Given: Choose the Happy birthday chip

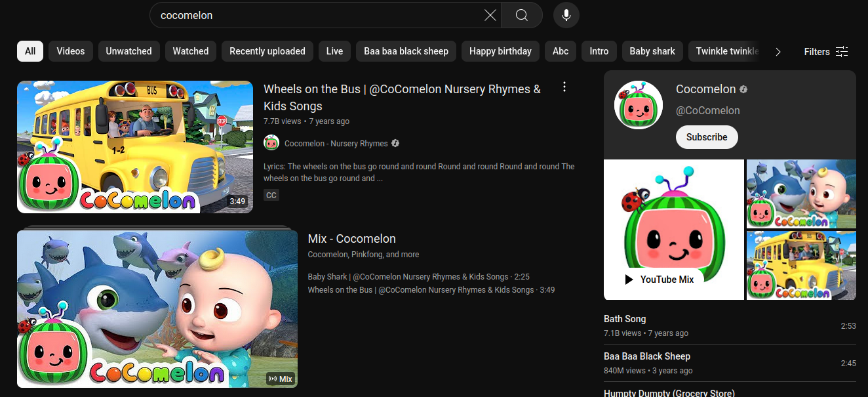Looking at the screenshot, I should pyautogui.click(x=500, y=51).
